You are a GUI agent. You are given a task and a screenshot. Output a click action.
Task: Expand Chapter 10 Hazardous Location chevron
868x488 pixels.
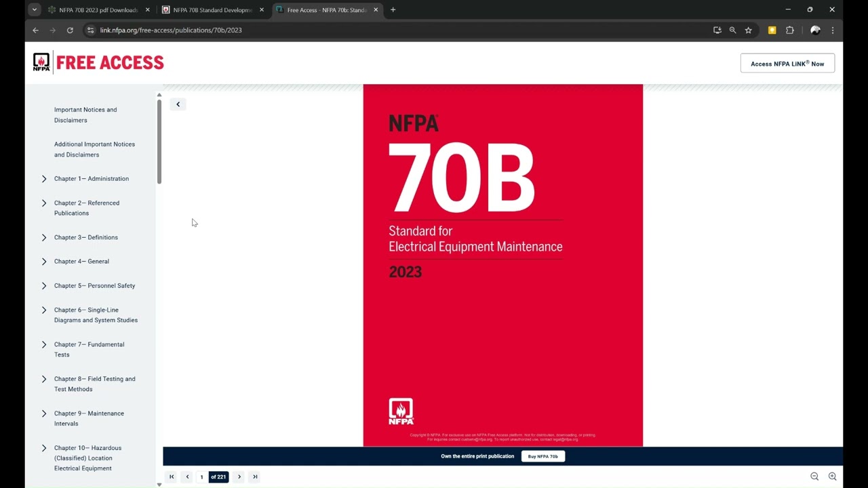coord(44,448)
